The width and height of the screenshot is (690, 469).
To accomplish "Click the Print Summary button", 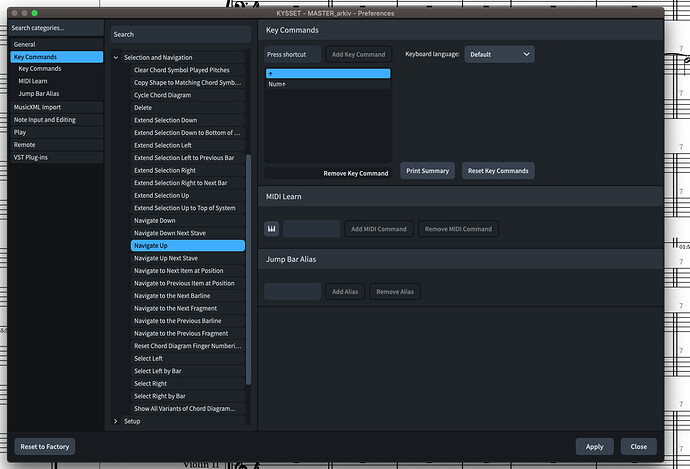I will (427, 171).
